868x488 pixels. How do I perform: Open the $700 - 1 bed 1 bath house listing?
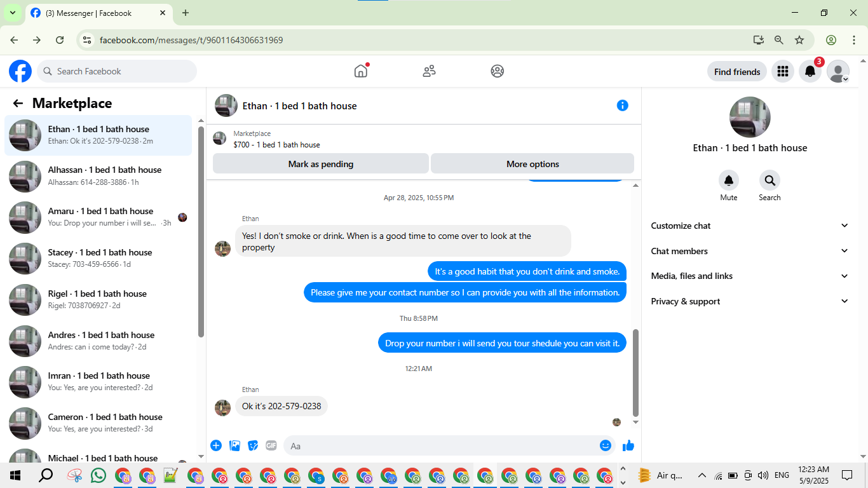pyautogui.click(x=276, y=145)
